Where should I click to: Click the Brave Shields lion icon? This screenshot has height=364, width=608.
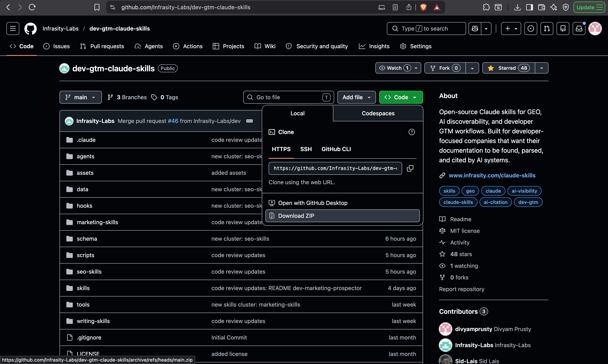[423, 7]
